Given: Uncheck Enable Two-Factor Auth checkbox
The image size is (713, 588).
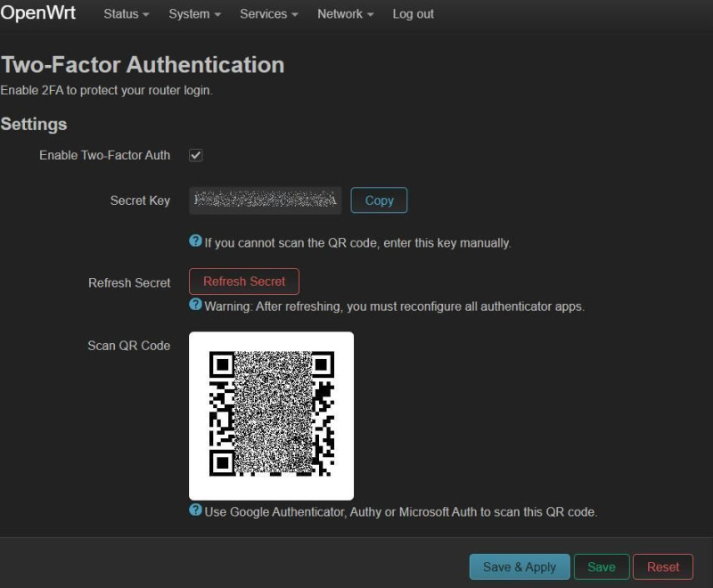Looking at the screenshot, I should point(196,155).
